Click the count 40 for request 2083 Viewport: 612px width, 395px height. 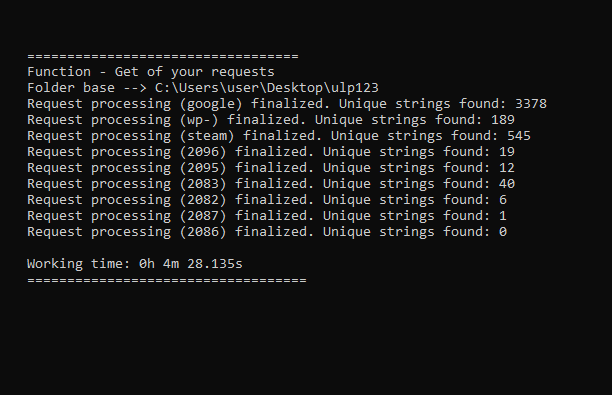click(x=507, y=184)
